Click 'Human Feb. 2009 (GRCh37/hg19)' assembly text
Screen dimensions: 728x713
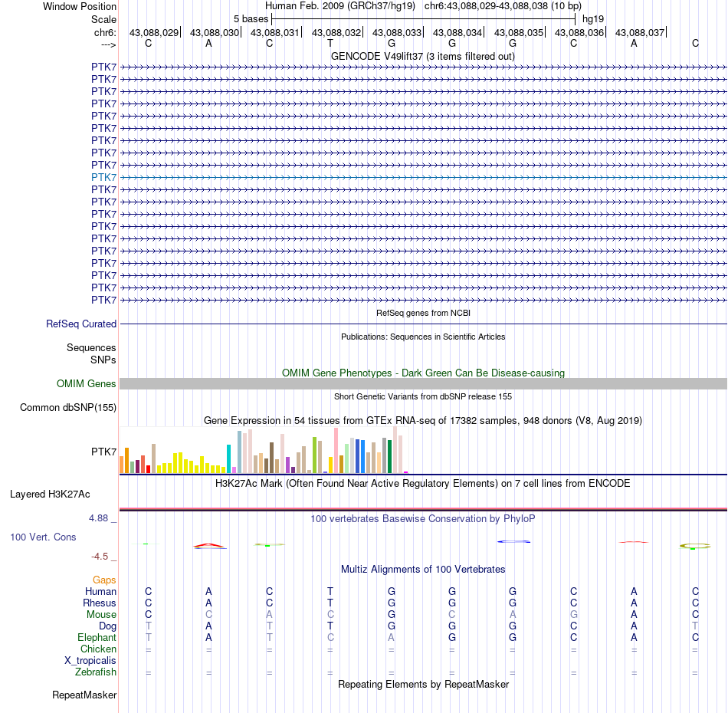(340, 6)
